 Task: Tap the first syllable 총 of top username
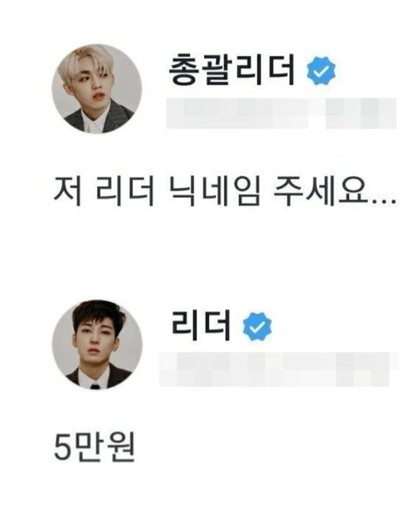pos(184,71)
